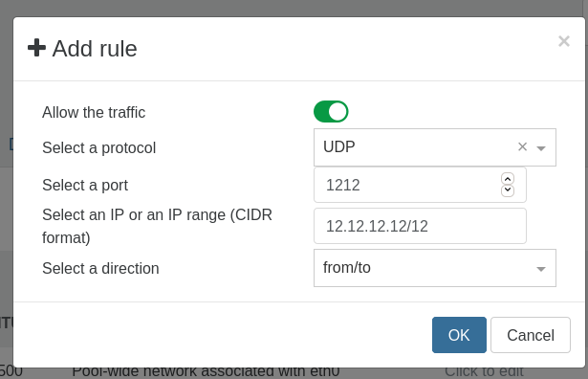The image size is (588, 379).
Task: Close the Add rule dialog with X
Action: coord(564,41)
